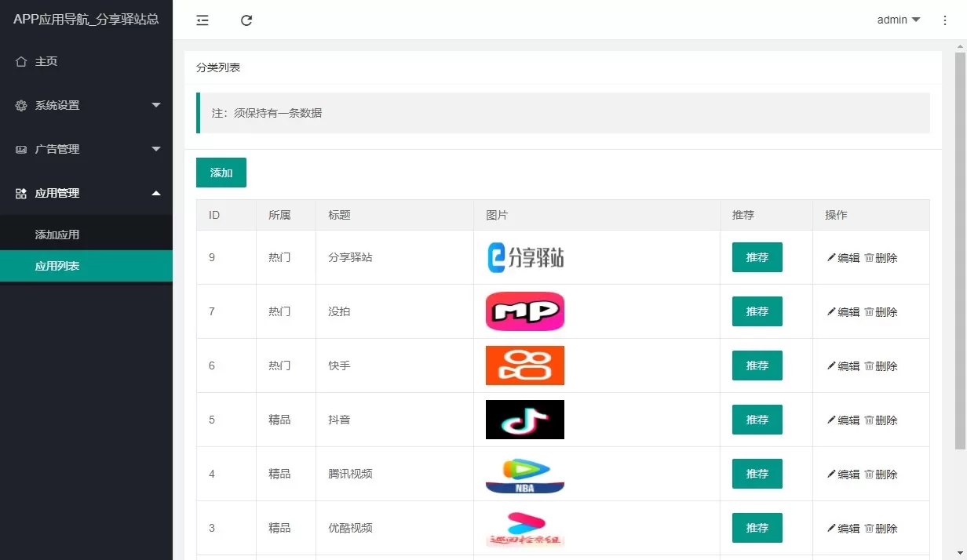Open the admin user dropdown
The image size is (967, 560).
coord(899,20)
